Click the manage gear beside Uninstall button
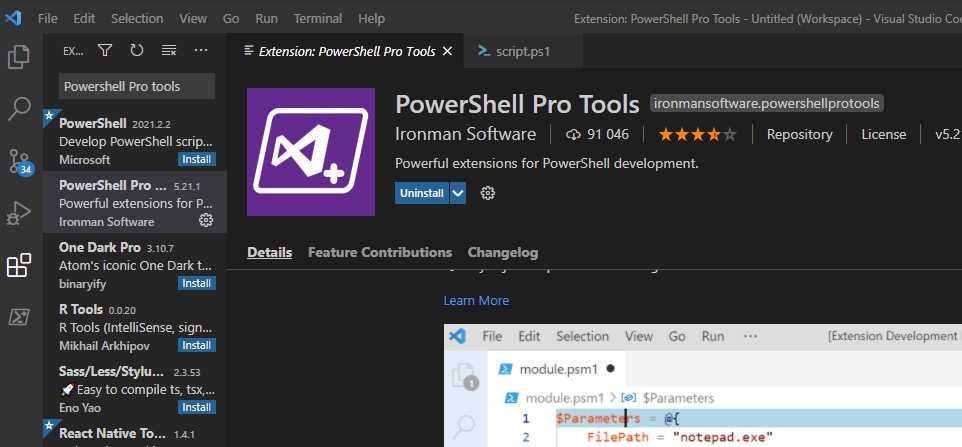Screen dimensions: 962x447 [488, 193]
